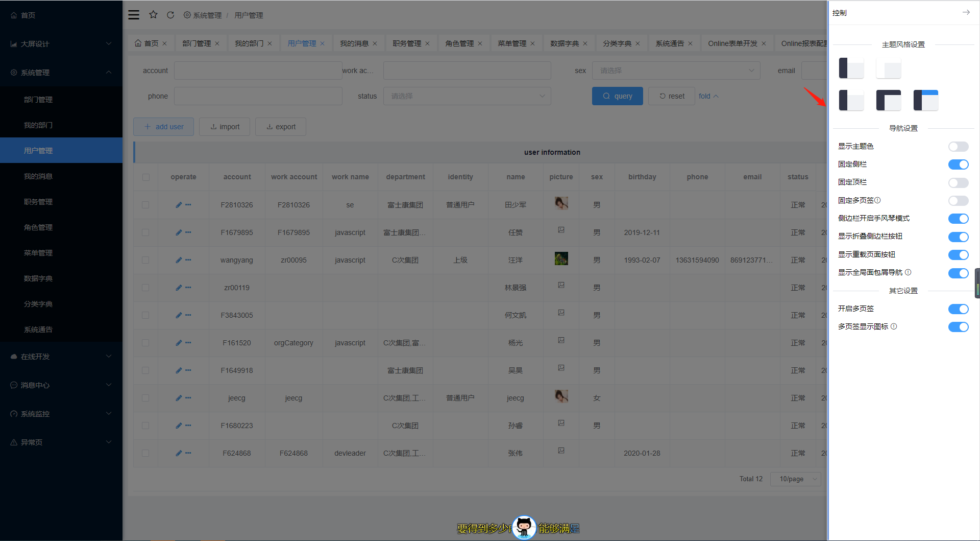
Task: Click the 首页 home icon in sidebar
Action: tap(14, 15)
